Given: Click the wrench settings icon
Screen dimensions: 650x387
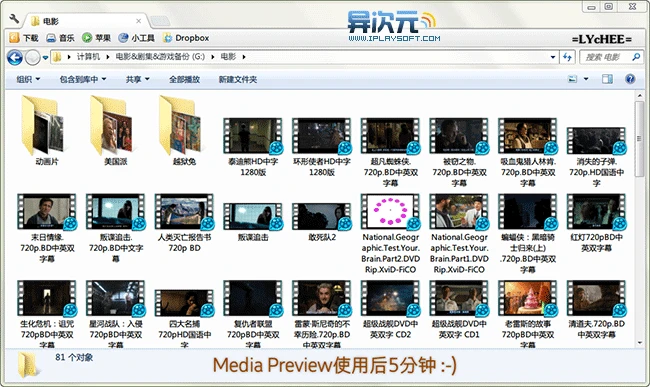Looking at the screenshot, I should (x=14, y=19).
